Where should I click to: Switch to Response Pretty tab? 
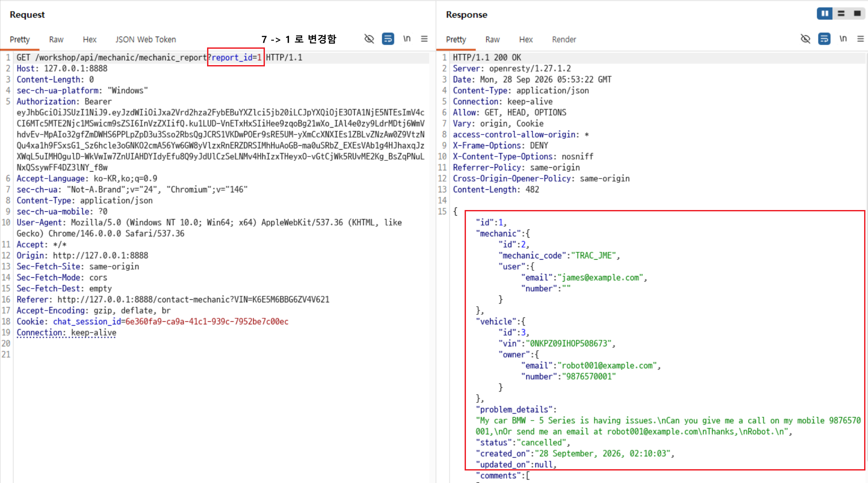click(456, 39)
